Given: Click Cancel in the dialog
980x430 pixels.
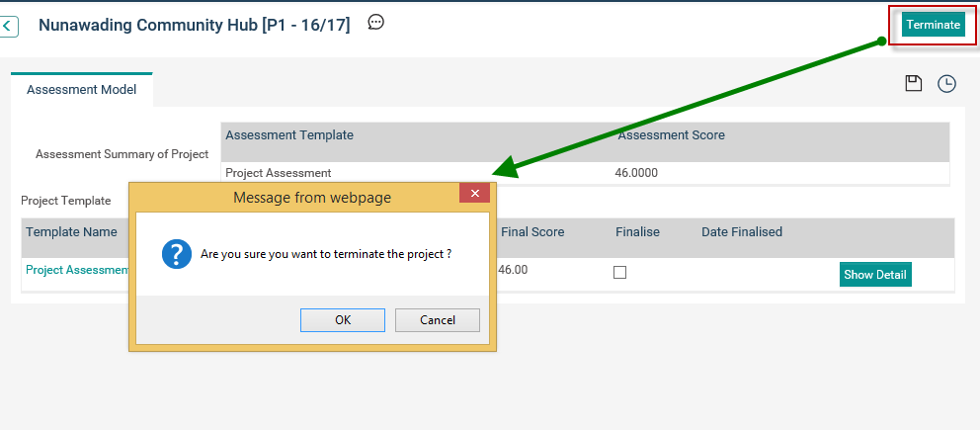Looking at the screenshot, I should point(438,320).
